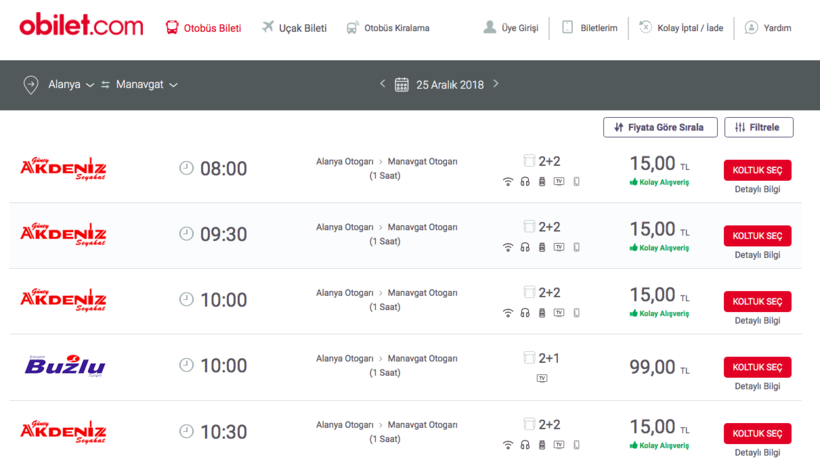Click the Buzlu company logo
The height and width of the screenshot is (461, 820).
click(65, 366)
